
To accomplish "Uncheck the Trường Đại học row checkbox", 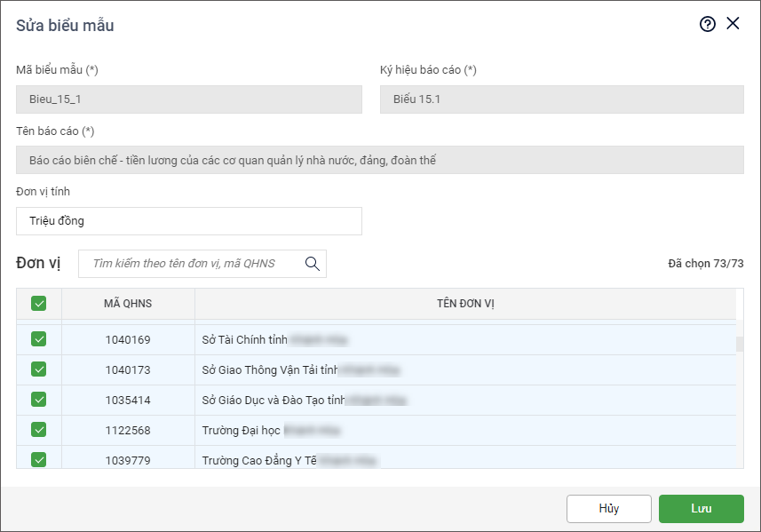I will 39,430.
